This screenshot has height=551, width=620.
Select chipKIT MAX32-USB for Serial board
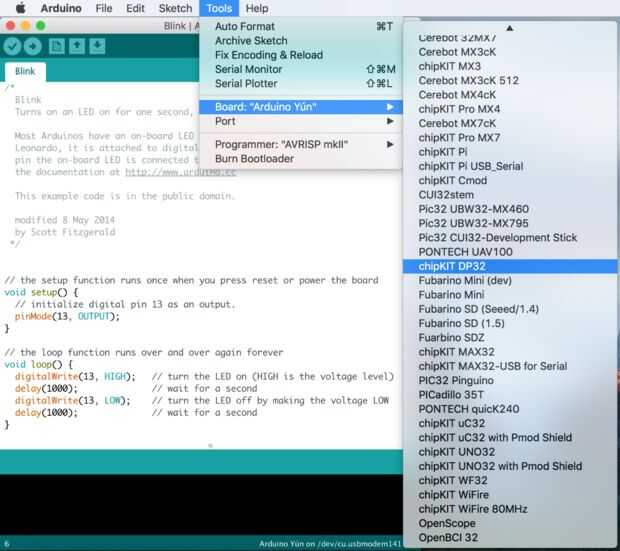coord(510,366)
